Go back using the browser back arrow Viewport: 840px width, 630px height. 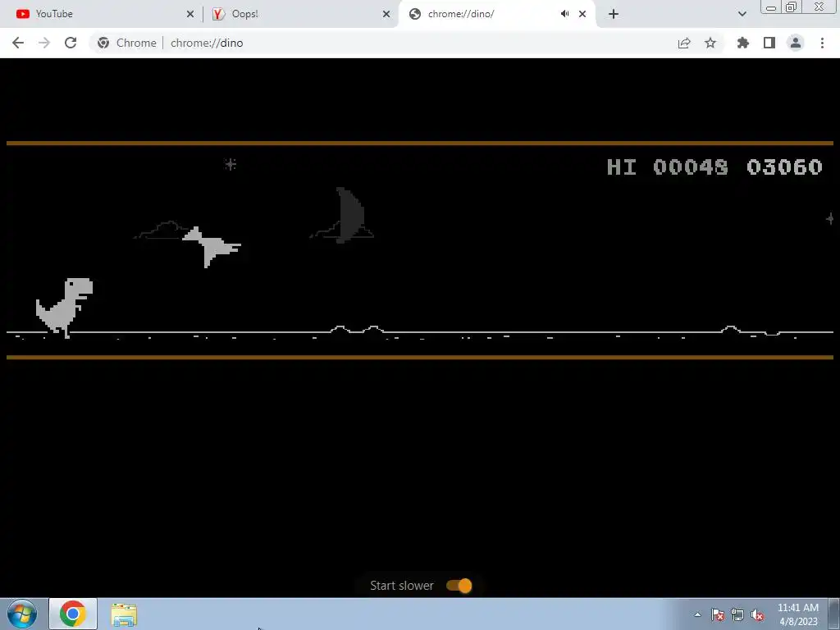pos(18,43)
